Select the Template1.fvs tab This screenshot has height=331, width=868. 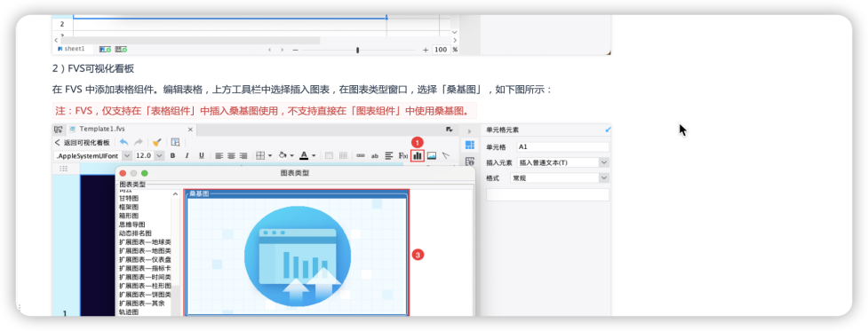tap(102, 129)
